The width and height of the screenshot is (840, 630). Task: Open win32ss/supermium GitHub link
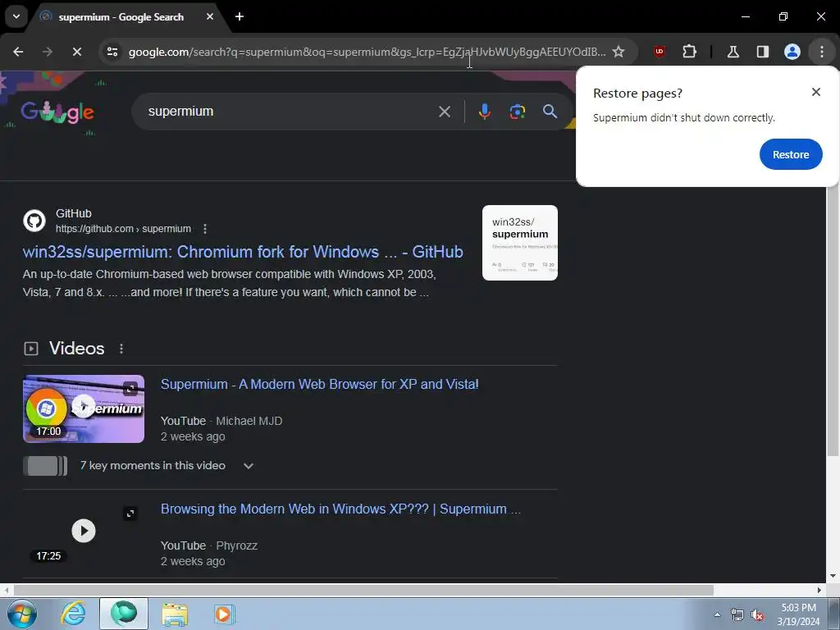[x=243, y=252]
